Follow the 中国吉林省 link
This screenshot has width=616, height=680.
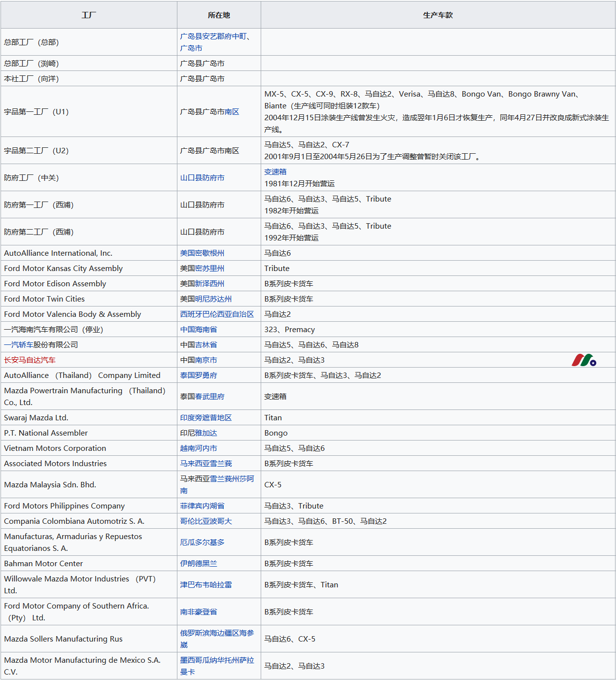(199, 345)
